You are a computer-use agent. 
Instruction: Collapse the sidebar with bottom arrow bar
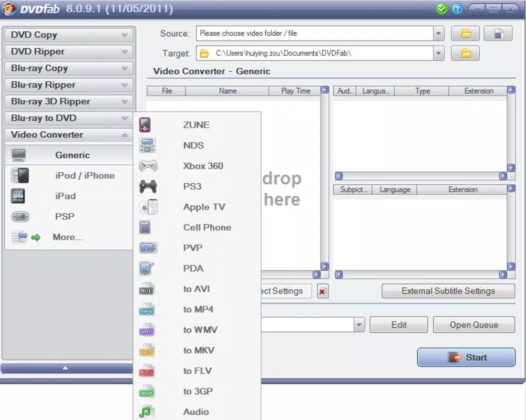click(66, 369)
